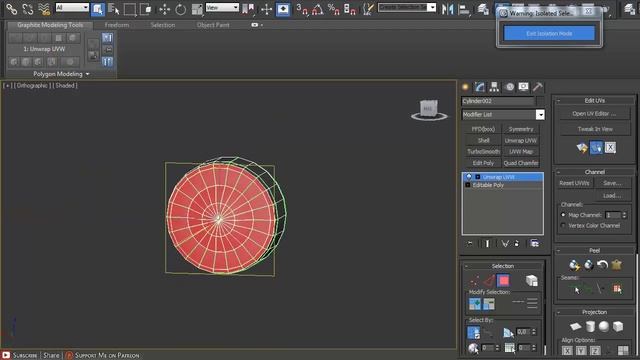
Task: Activate Select and Move tool
Action: tap(164, 9)
